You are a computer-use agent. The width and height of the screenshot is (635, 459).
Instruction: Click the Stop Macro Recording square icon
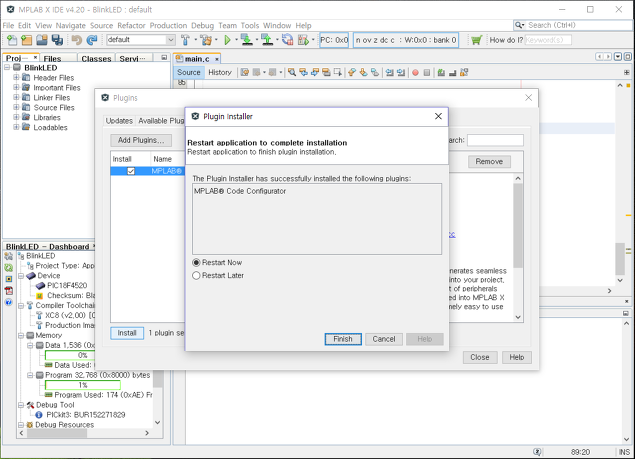pos(426,73)
